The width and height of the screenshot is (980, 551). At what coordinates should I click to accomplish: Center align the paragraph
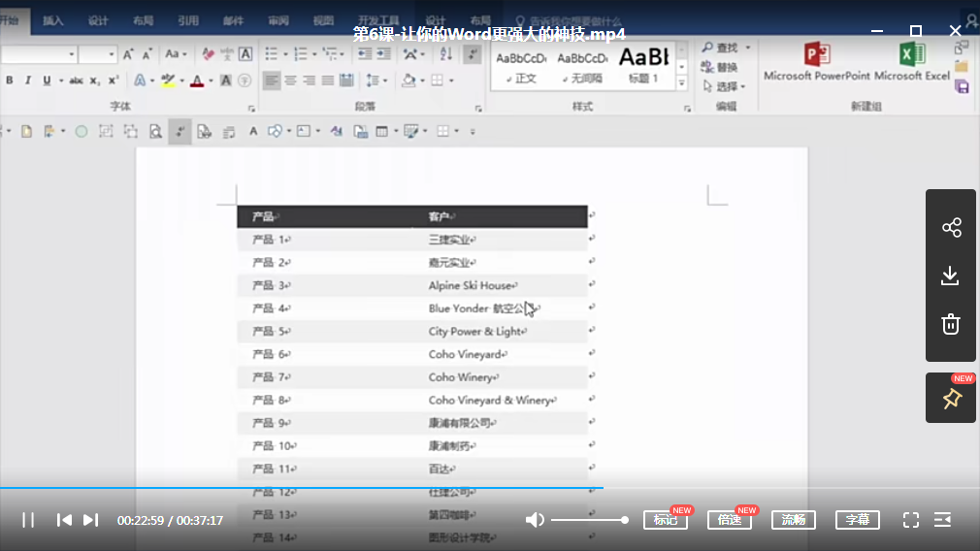click(x=291, y=81)
